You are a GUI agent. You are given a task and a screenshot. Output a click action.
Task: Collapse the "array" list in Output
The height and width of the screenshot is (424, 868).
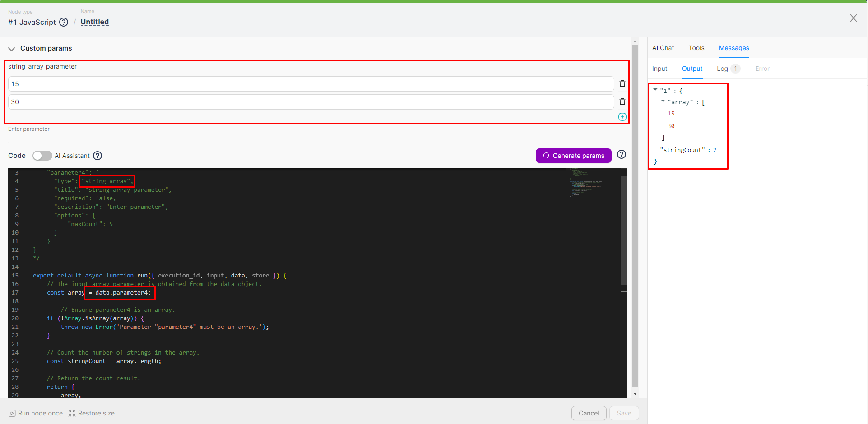(x=663, y=101)
